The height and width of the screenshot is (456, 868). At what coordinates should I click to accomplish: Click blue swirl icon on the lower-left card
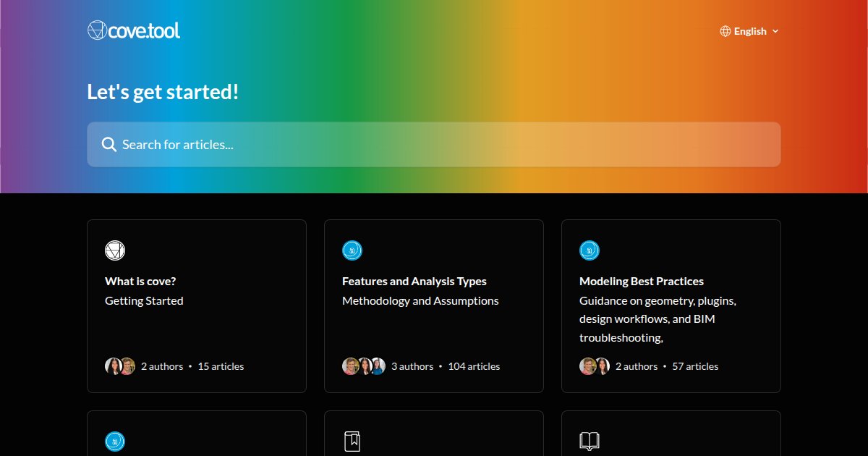(x=115, y=442)
